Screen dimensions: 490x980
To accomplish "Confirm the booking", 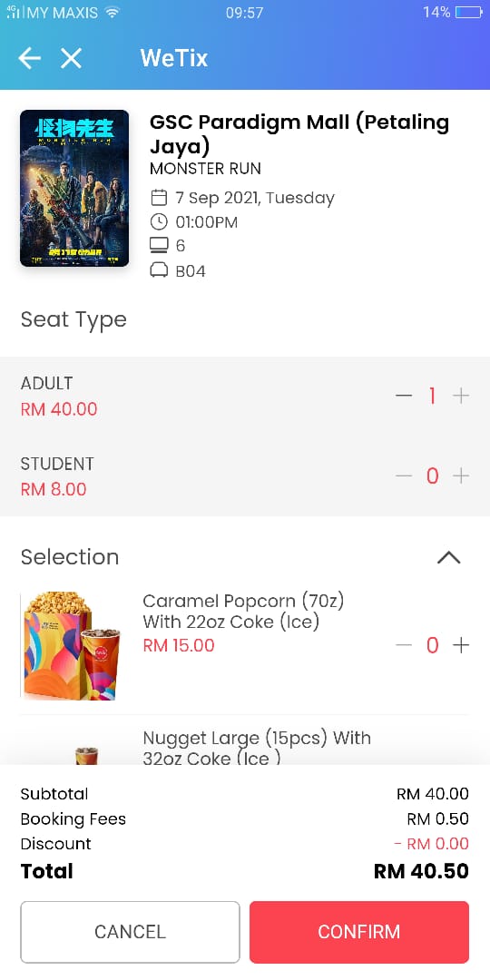I will 358,932.
